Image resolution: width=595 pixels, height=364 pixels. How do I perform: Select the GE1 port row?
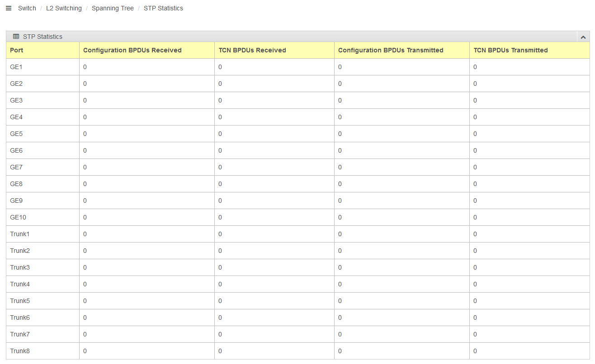click(16, 67)
